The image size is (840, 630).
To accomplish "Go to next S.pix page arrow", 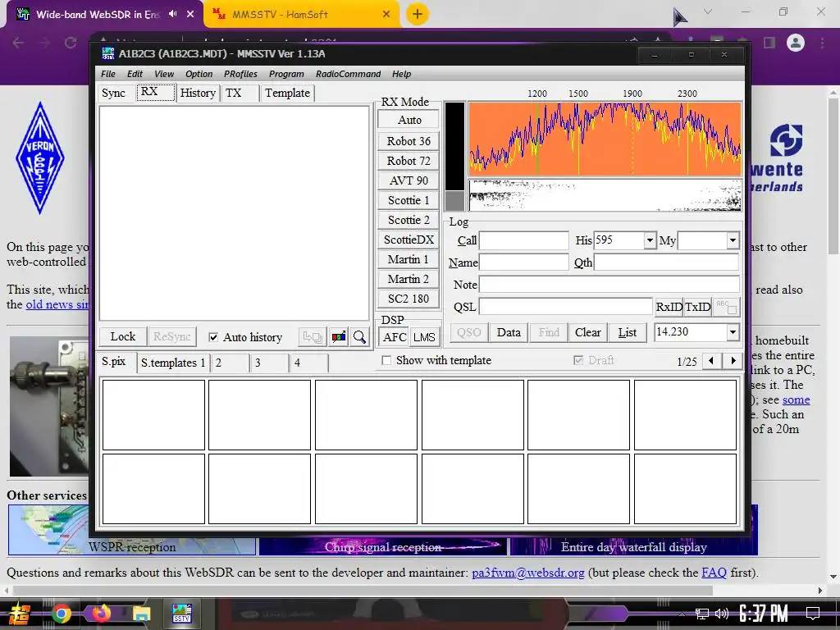I will tap(733, 361).
